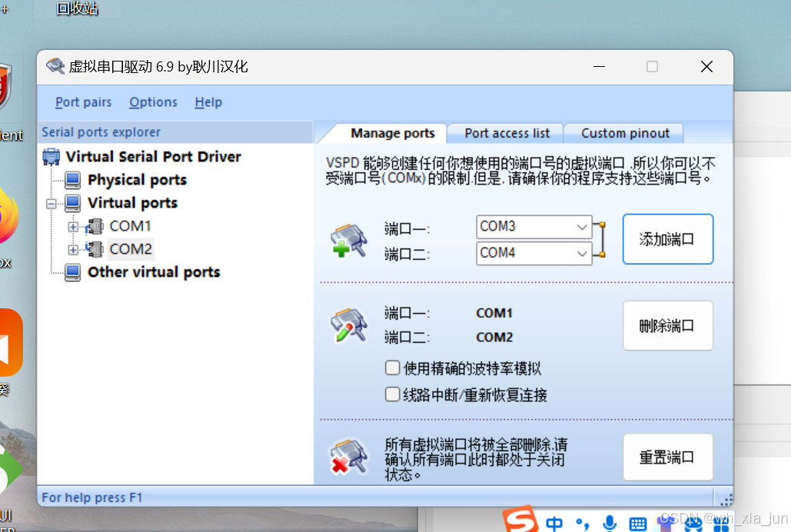Click the edit port pair pencil icon

[349, 325]
